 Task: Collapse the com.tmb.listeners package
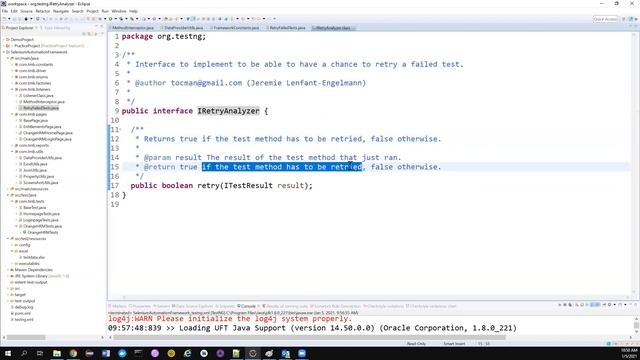(12, 89)
